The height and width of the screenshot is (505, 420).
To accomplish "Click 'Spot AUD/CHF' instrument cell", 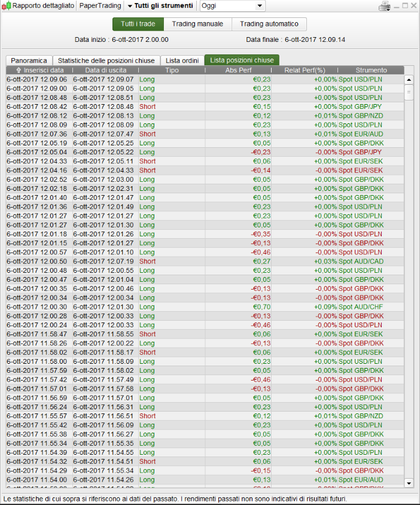I will [x=361, y=307].
